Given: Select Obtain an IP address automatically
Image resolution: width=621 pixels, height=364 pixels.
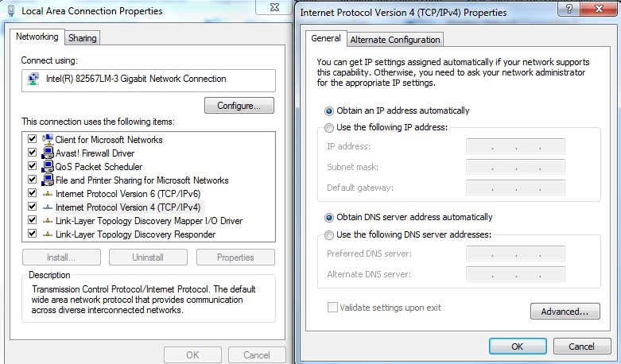Looking at the screenshot, I should tap(329, 110).
